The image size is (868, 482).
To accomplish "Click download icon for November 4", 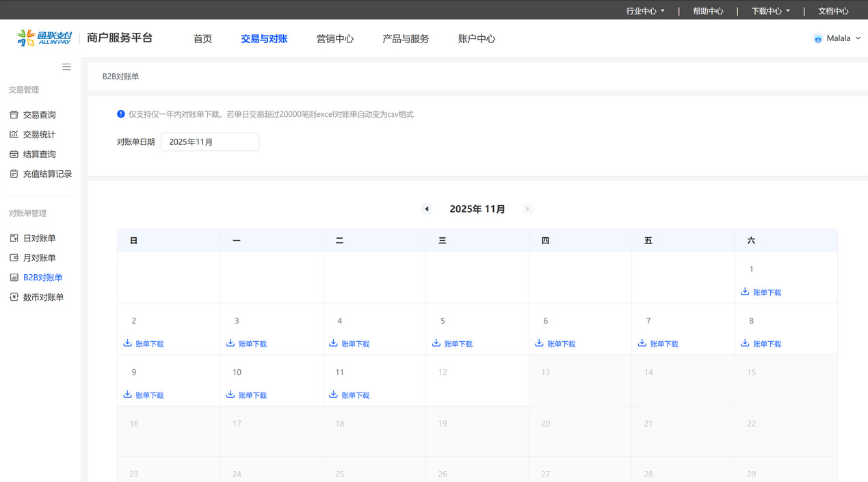I will (x=333, y=343).
